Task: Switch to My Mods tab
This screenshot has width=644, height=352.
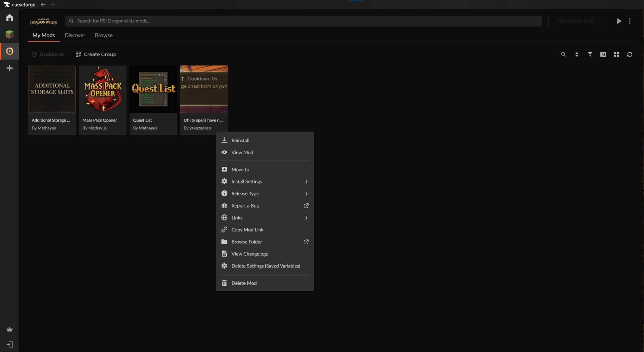Action: [43, 35]
